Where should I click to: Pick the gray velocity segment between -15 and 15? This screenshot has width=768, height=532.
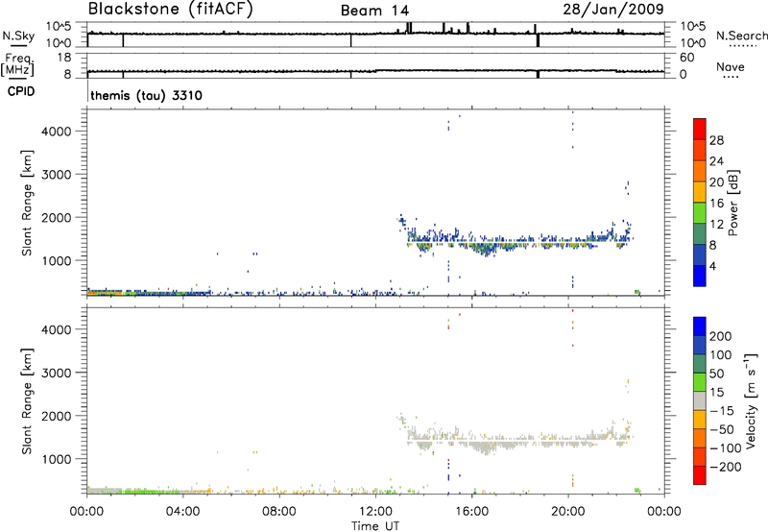pyautogui.click(x=700, y=400)
